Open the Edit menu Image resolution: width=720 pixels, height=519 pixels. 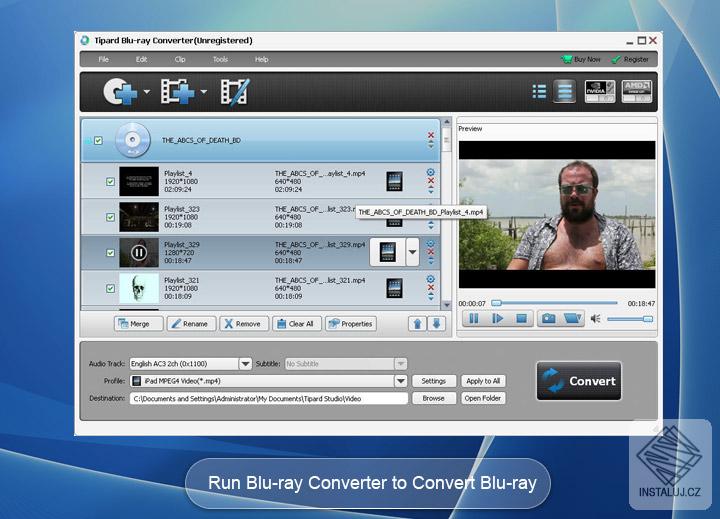click(x=141, y=59)
